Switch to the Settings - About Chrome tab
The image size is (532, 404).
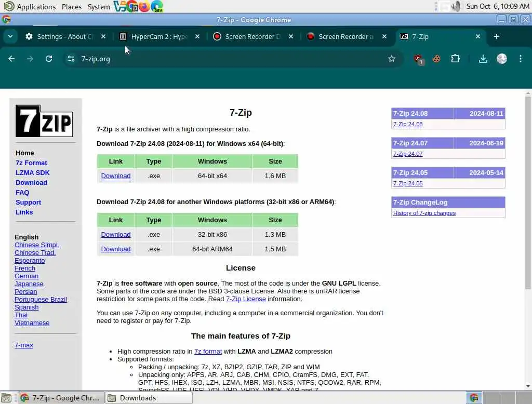pyautogui.click(x=64, y=36)
